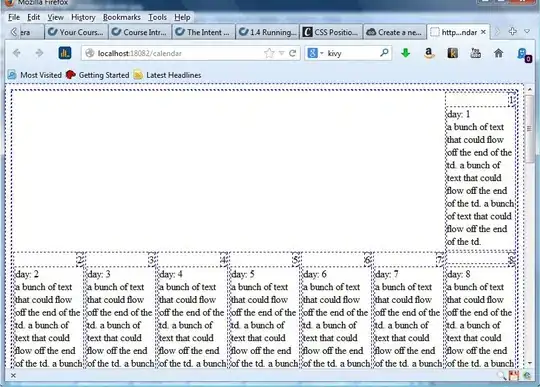Click the vertical scrollbar thumb
Viewport: 540px width, 387px height.
coord(529,129)
